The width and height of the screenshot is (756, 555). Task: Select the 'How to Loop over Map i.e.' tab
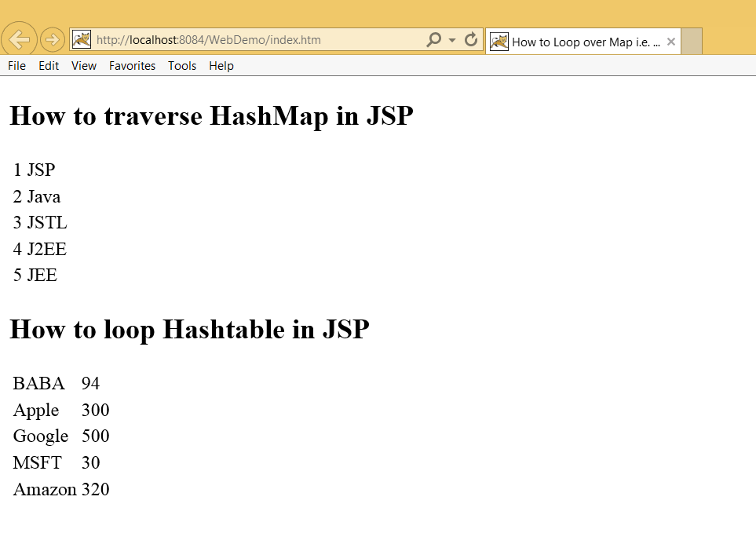pyautogui.click(x=583, y=42)
